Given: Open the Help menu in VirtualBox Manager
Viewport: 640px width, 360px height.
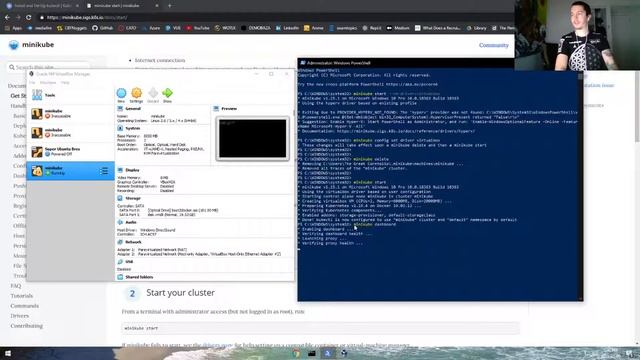Looking at the screenshot, I should click(65, 82).
